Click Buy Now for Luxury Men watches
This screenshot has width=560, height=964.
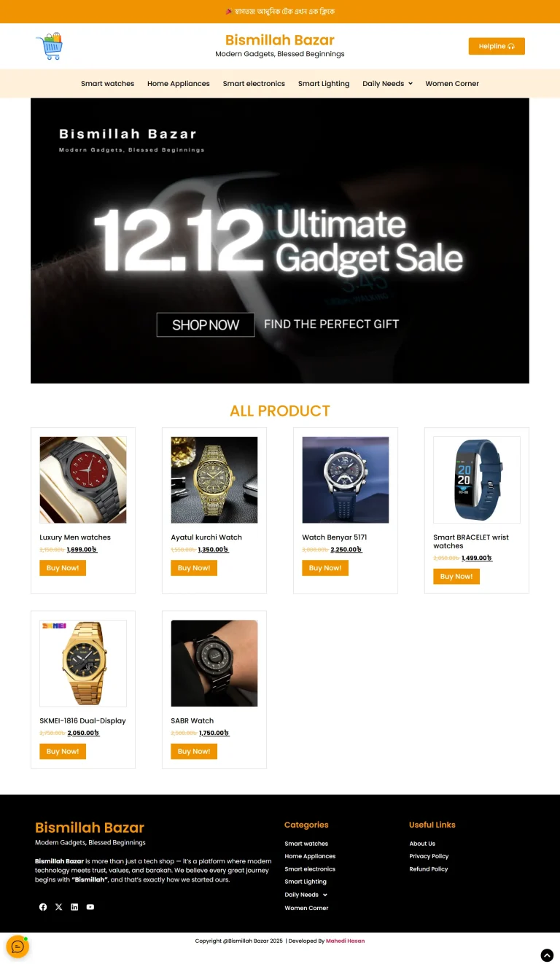coord(63,568)
